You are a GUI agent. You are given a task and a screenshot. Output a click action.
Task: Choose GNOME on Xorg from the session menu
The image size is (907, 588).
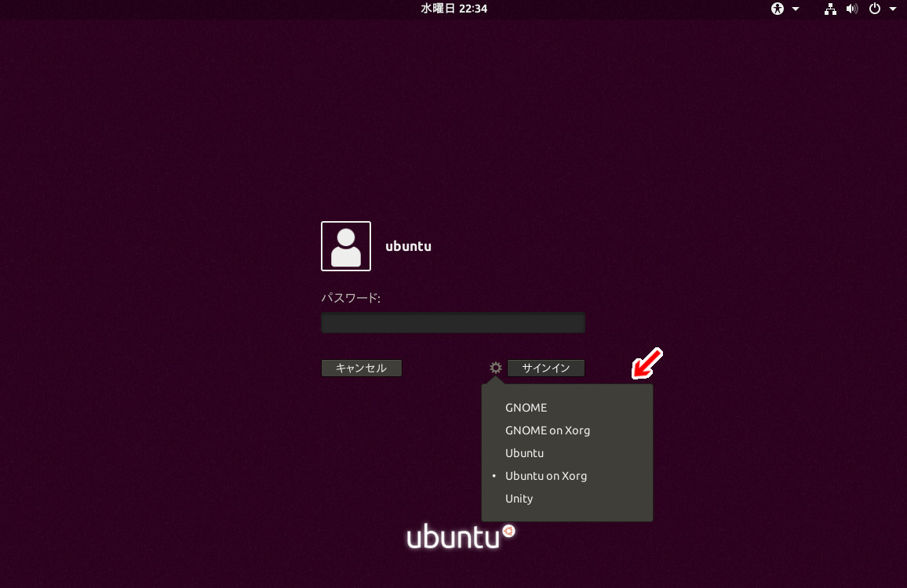548,430
